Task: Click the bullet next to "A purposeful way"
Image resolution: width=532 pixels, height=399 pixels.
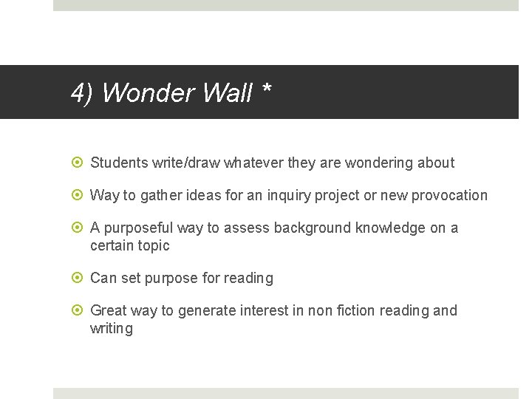Action: click(x=78, y=228)
